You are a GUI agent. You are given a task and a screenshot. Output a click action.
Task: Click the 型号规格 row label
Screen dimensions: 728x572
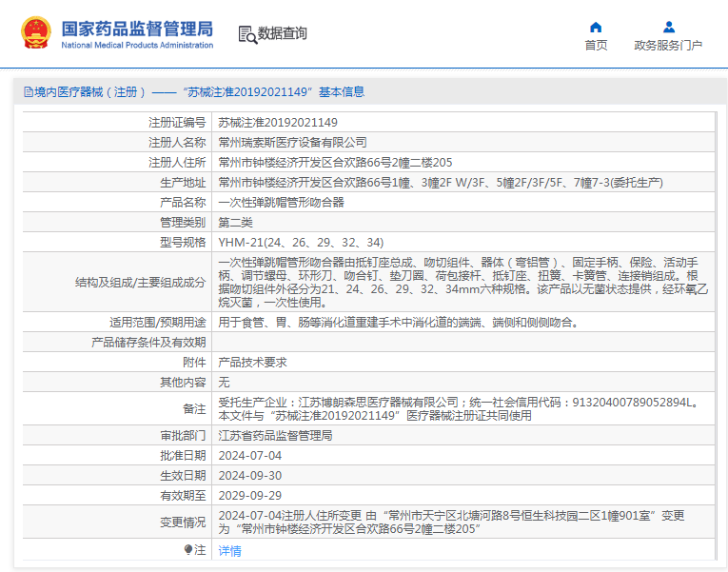tap(183, 243)
